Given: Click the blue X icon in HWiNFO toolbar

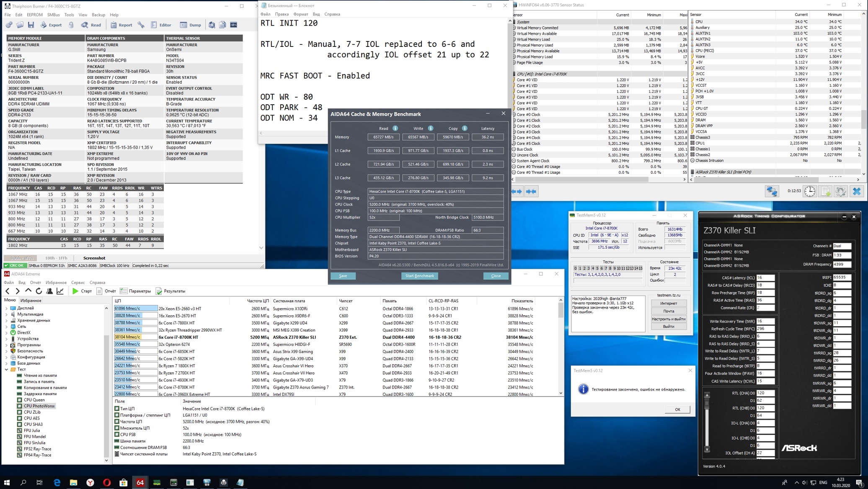Looking at the screenshot, I should point(857,191).
